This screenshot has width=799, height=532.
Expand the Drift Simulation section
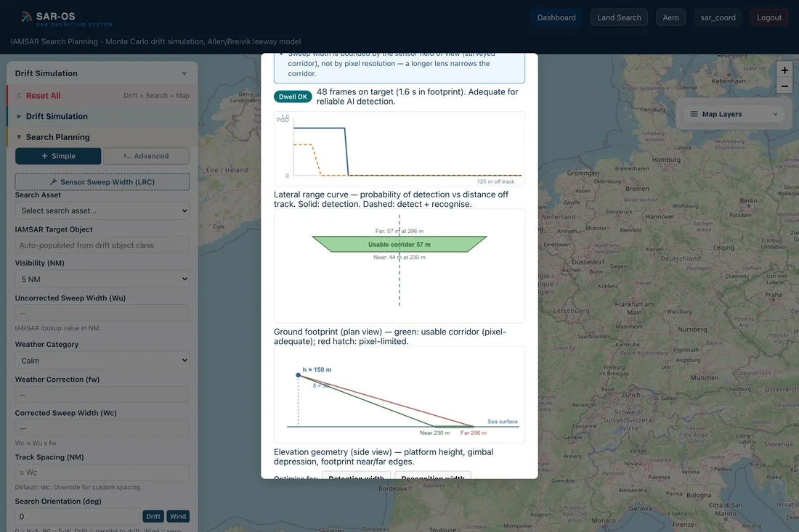[x=102, y=116]
